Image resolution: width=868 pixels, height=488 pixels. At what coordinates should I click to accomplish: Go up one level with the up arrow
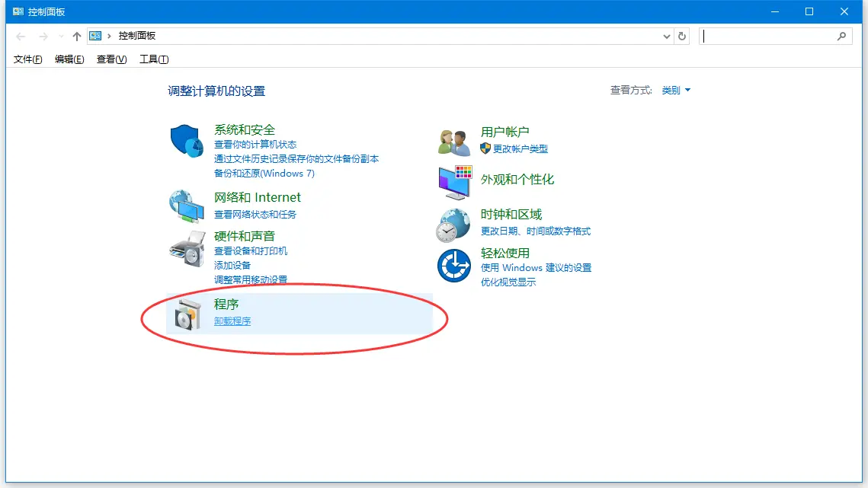click(76, 37)
